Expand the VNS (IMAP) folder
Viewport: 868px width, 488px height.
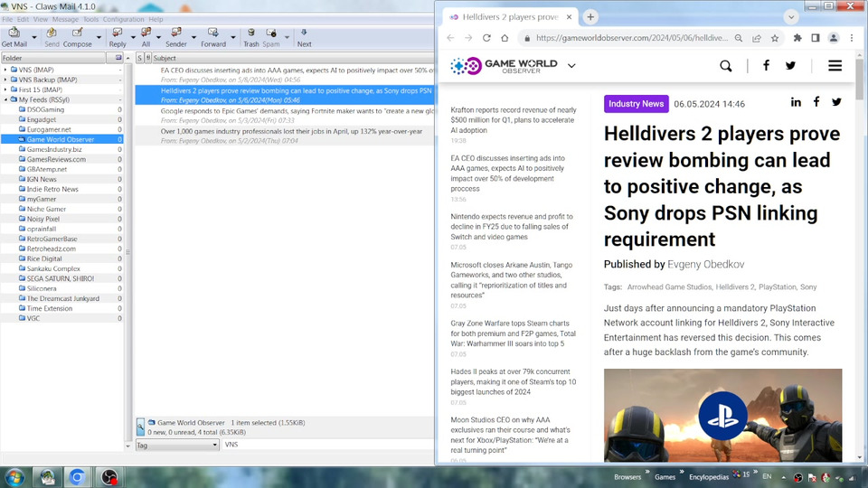pos(5,70)
